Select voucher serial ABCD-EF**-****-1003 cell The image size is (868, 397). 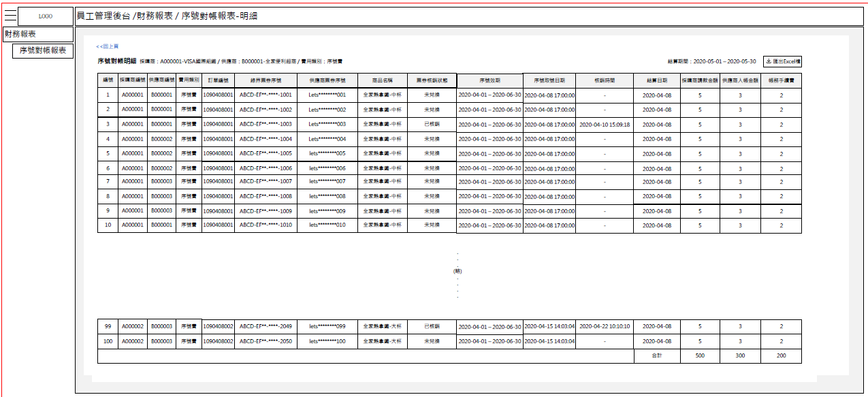click(266, 125)
